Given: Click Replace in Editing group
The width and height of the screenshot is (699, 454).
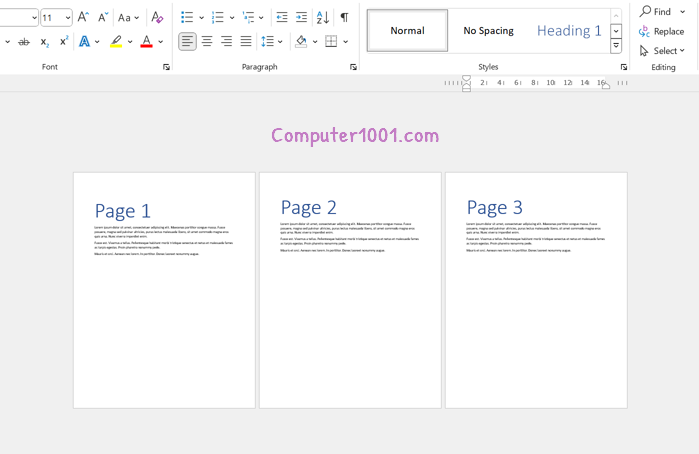Looking at the screenshot, I should [662, 31].
